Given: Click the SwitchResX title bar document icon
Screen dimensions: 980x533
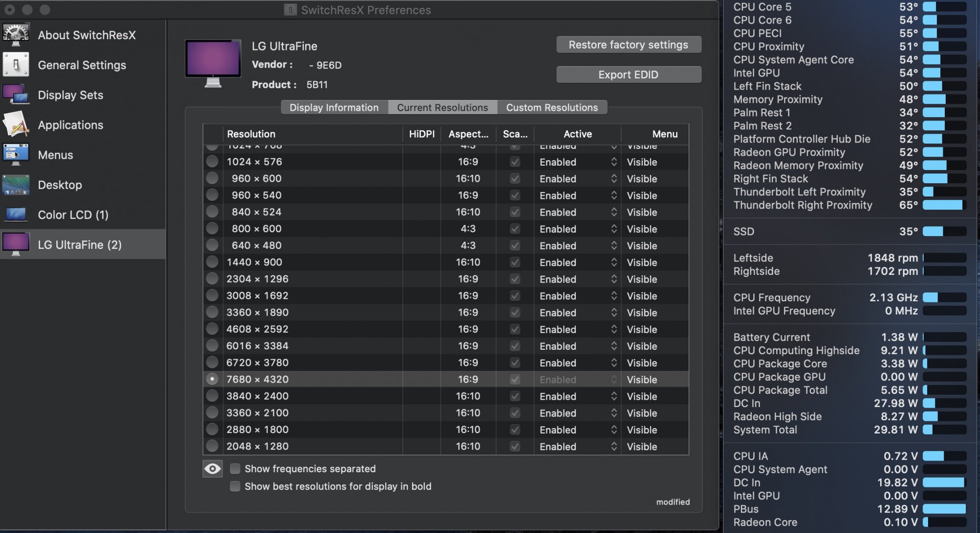Looking at the screenshot, I should click(290, 10).
